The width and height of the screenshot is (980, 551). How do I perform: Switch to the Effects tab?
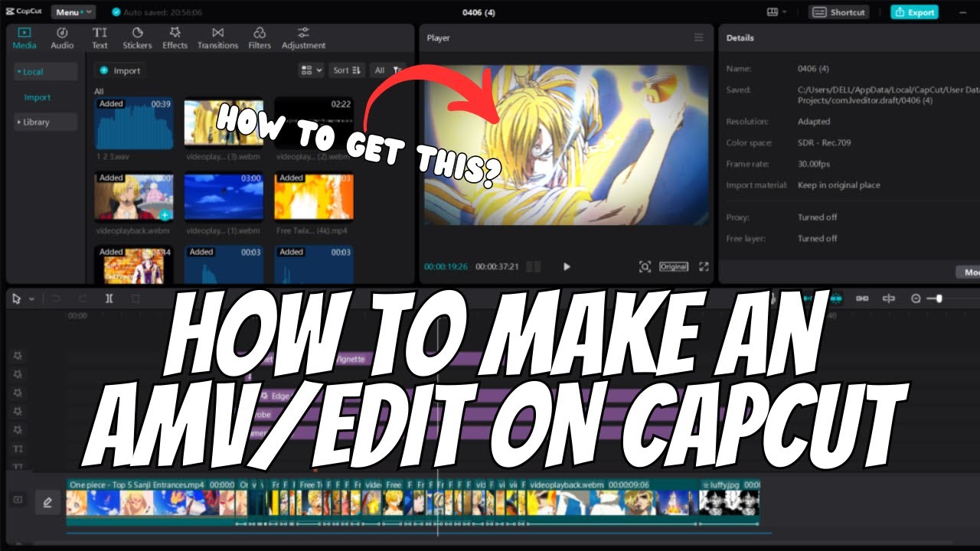pyautogui.click(x=175, y=38)
